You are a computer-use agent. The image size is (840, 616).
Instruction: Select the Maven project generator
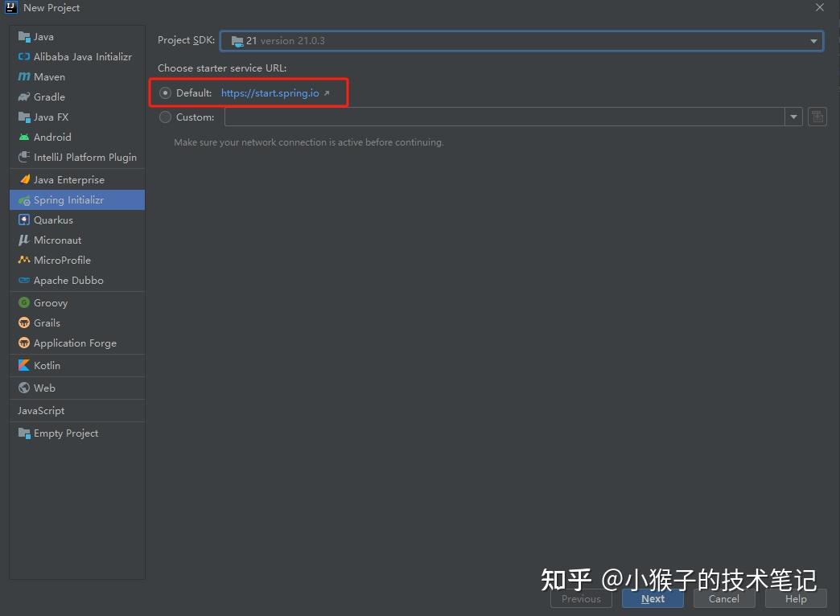(x=48, y=76)
